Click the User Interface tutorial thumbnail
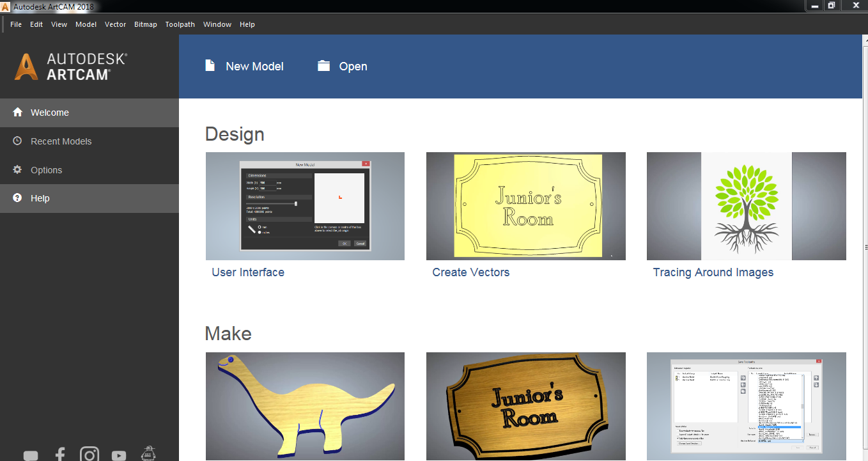This screenshot has width=868, height=461. coord(305,206)
